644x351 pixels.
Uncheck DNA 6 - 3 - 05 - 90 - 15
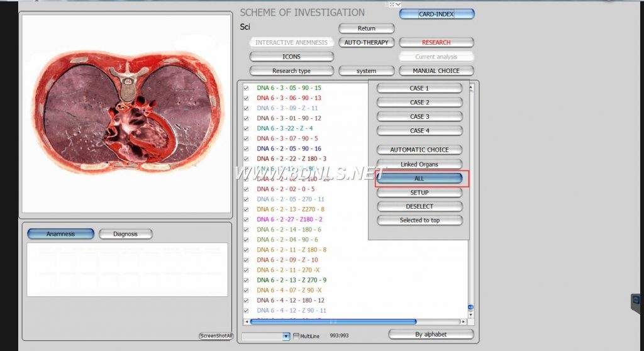(x=246, y=88)
